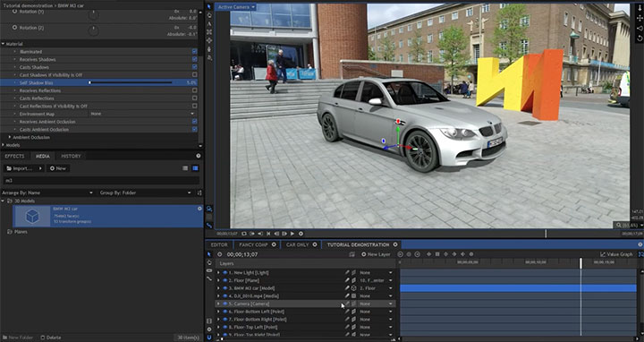Select the hand pan tool in viewer toolbar
This screenshot has height=342, width=644.
[x=209, y=15]
